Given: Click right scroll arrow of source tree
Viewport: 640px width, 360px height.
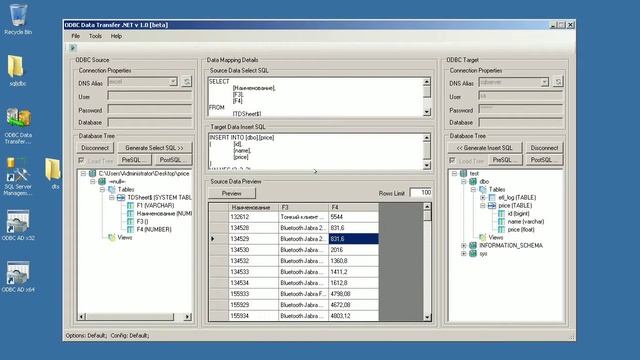Looking at the screenshot, I should [187, 317].
